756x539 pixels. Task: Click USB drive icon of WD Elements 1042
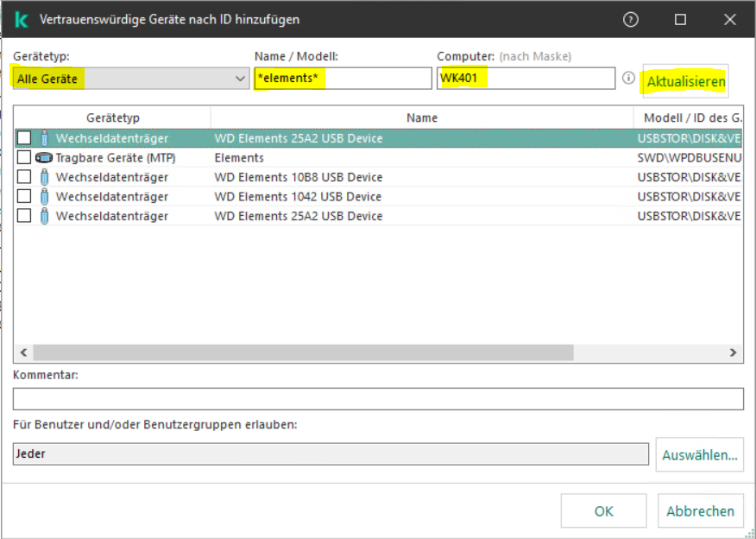[x=44, y=197]
